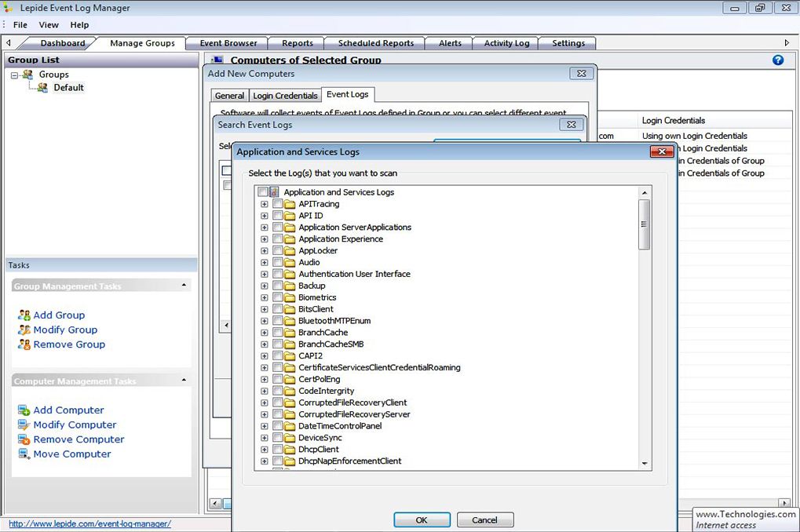Click the CAPI2 folder icon

(x=290, y=356)
